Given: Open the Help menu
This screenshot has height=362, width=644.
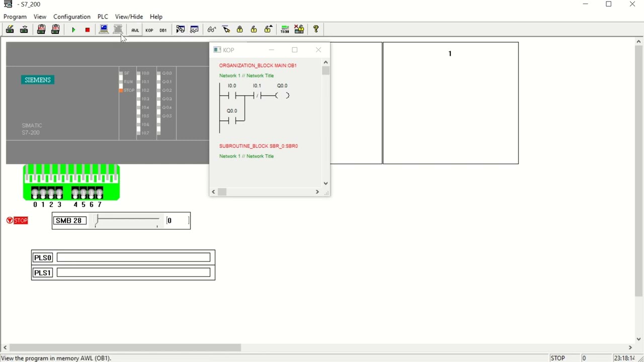Looking at the screenshot, I should 156,17.
